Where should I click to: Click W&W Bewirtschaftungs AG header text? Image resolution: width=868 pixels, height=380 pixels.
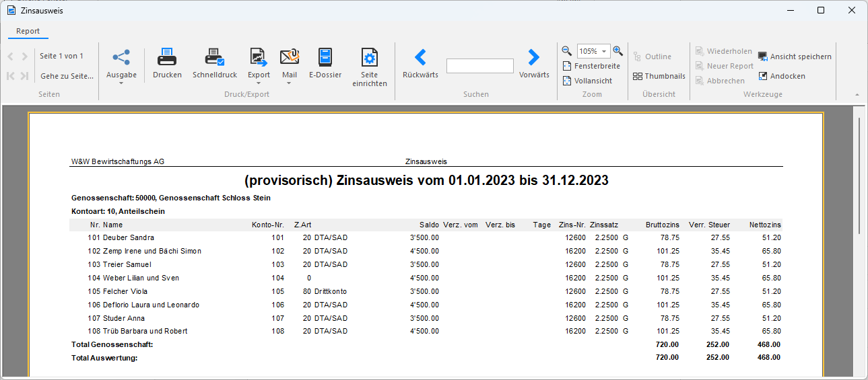(x=118, y=161)
